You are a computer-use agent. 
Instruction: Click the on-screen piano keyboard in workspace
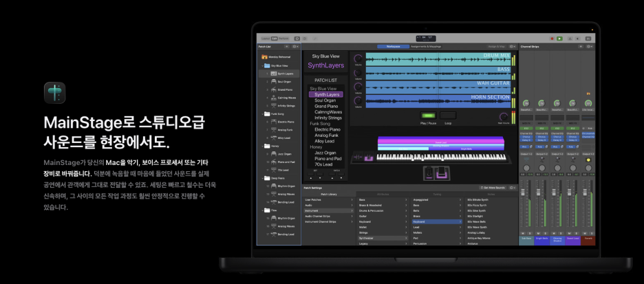[x=441, y=157]
